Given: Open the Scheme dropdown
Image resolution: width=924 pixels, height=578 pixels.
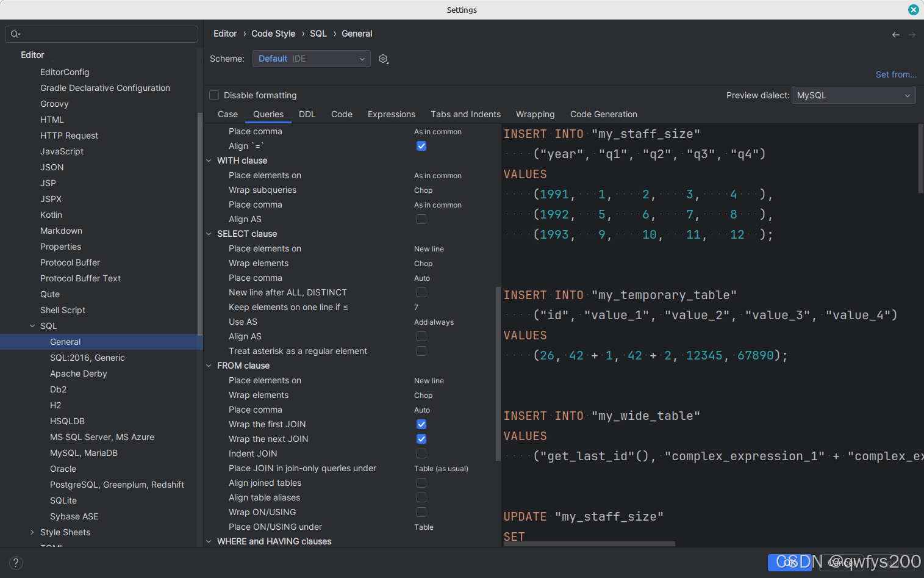Looking at the screenshot, I should (x=311, y=59).
